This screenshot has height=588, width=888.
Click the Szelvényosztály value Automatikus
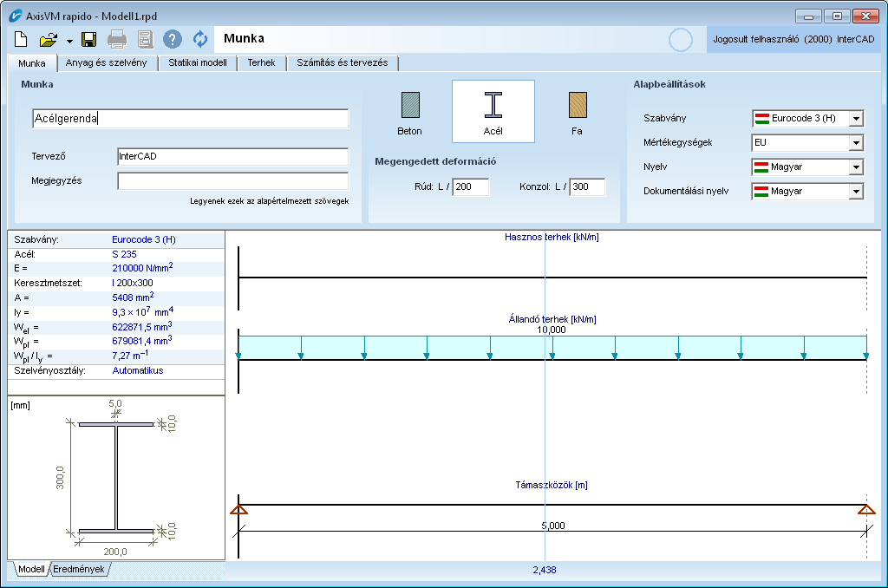coord(138,370)
